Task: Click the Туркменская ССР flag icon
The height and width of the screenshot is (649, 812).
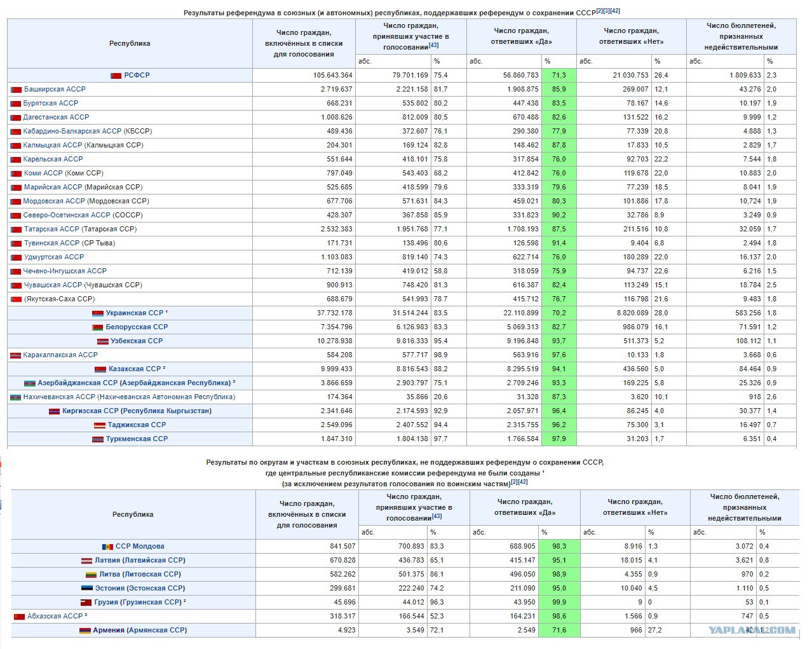Action: click(x=98, y=439)
